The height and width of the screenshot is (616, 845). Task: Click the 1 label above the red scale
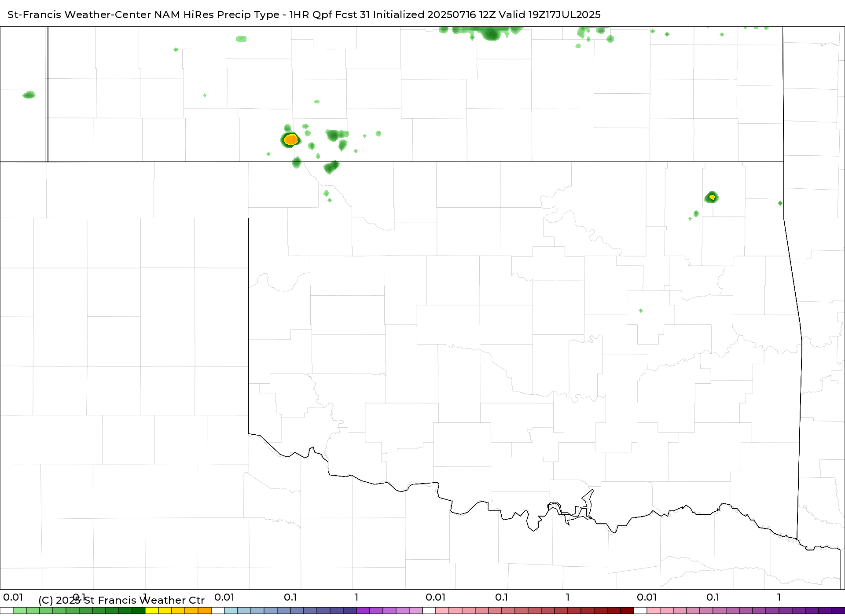(x=568, y=598)
